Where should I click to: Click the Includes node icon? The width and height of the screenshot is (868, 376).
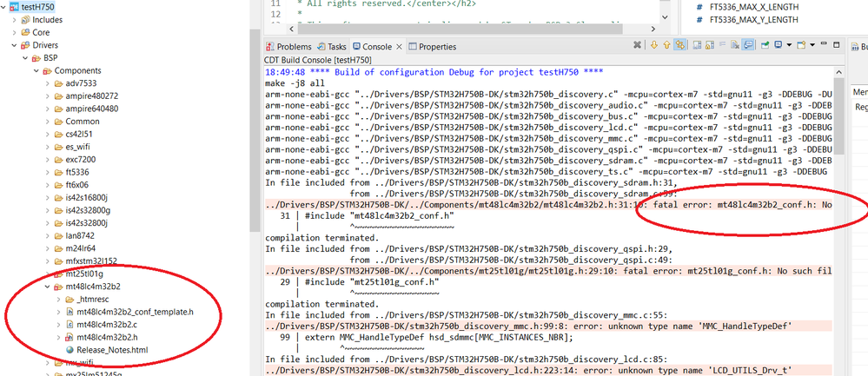(25, 20)
